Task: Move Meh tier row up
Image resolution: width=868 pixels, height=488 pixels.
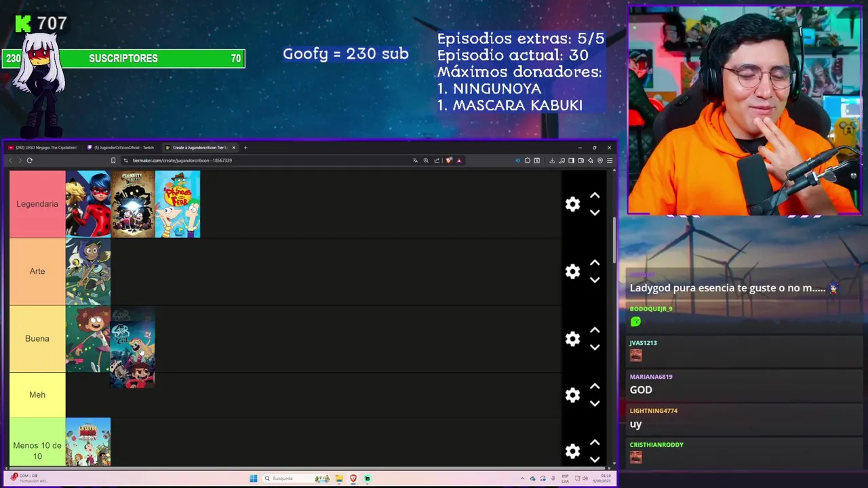Action: [595, 386]
